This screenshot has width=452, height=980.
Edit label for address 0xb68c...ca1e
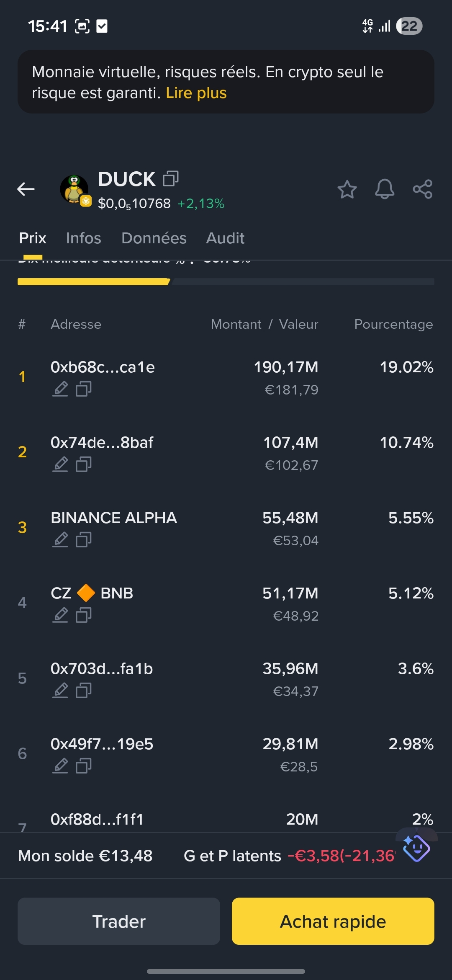(60, 389)
